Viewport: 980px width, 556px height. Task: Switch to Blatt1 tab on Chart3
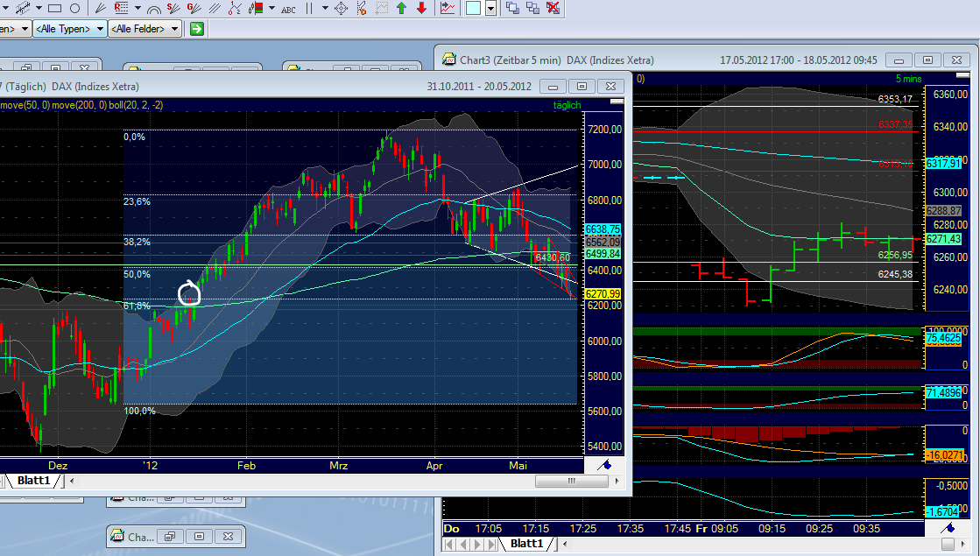pos(526,544)
